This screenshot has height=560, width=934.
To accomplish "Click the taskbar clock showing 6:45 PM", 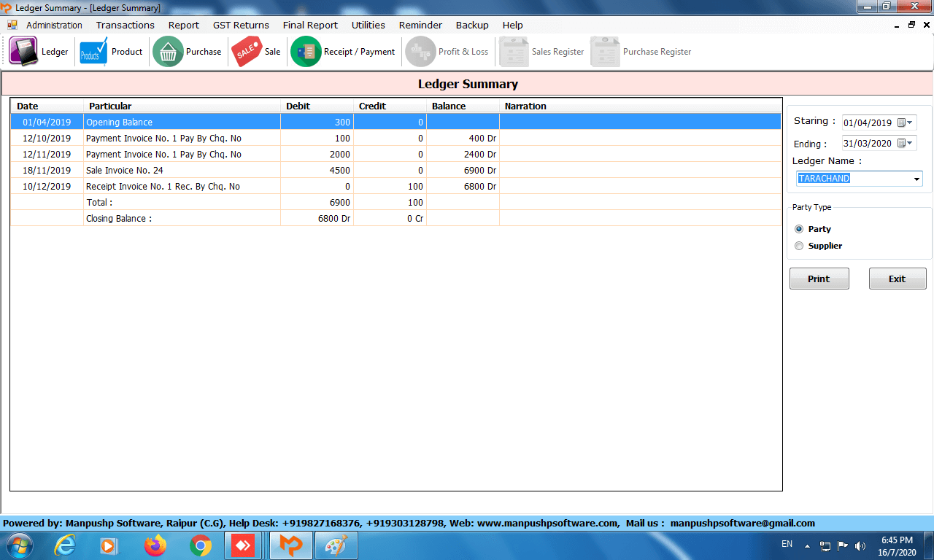I will pyautogui.click(x=897, y=540).
